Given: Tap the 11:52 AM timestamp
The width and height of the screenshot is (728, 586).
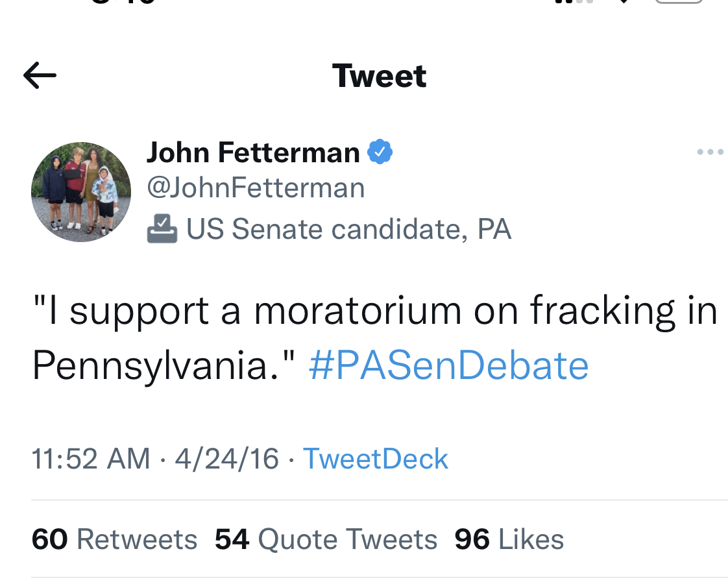Looking at the screenshot, I should point(91,459).
